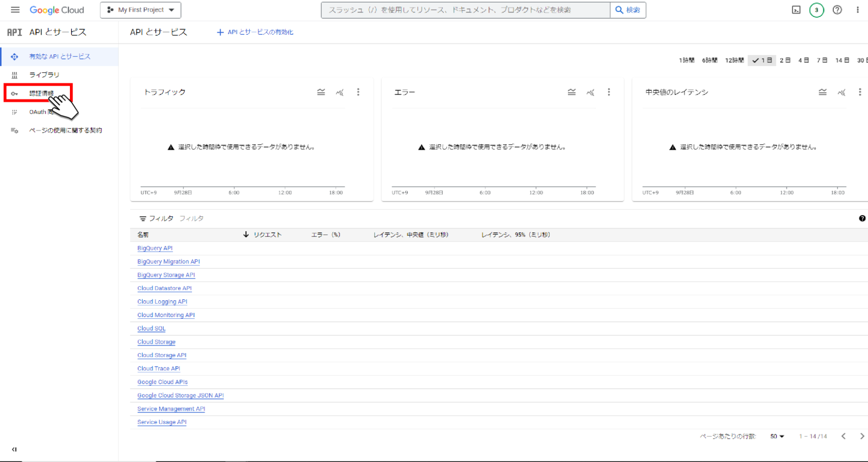Open the Cloud Datastore API link
Viewport: 868px width, 462px height.
point(164,288)
